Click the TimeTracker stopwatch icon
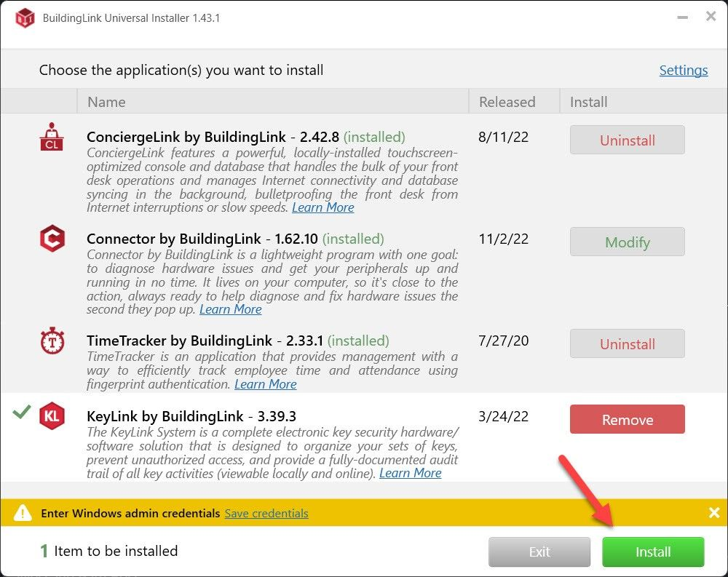728x577 pixels. click(52, 341)
